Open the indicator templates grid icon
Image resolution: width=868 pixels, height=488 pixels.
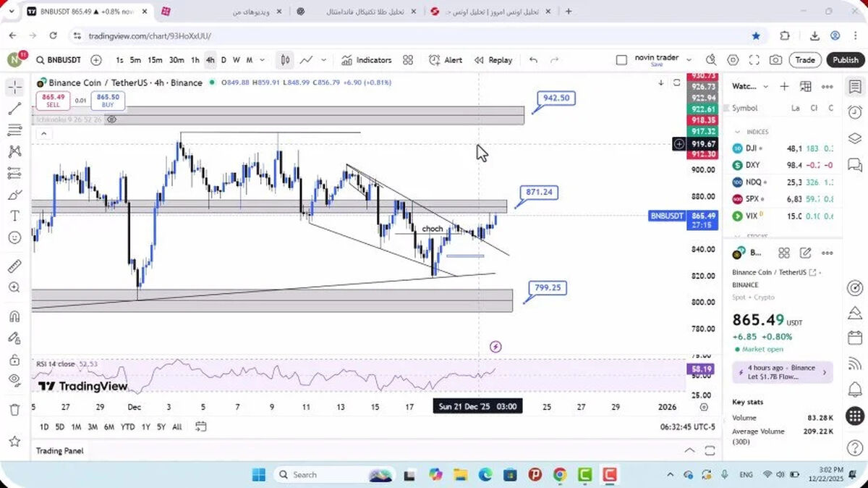[x=408, y=60]
